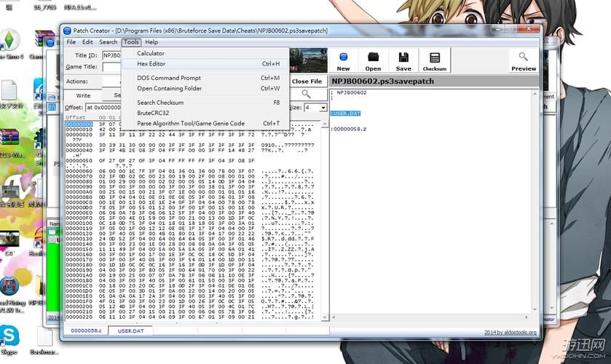Viewport: 611px width, 364px height.
Task: Click the patch text scroll left arrow
Action: pyautogui.click(x=334, y=317)
